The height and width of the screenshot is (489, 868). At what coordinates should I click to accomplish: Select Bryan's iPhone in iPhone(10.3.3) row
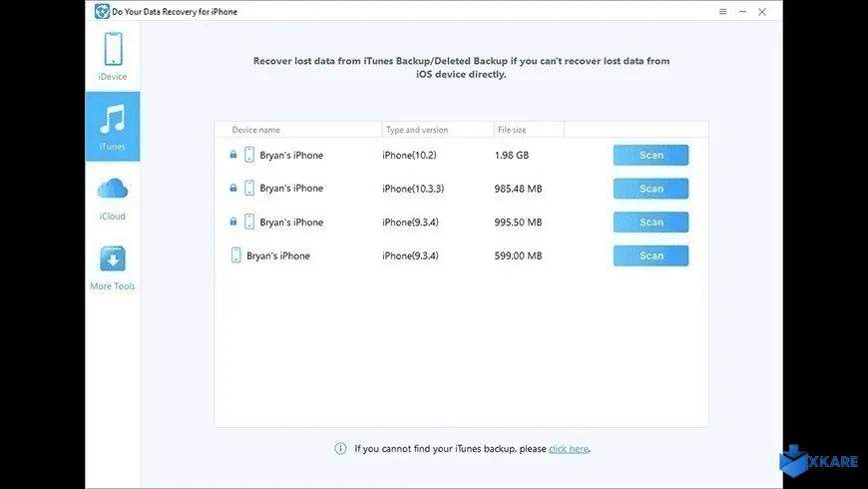coord(291,189)
